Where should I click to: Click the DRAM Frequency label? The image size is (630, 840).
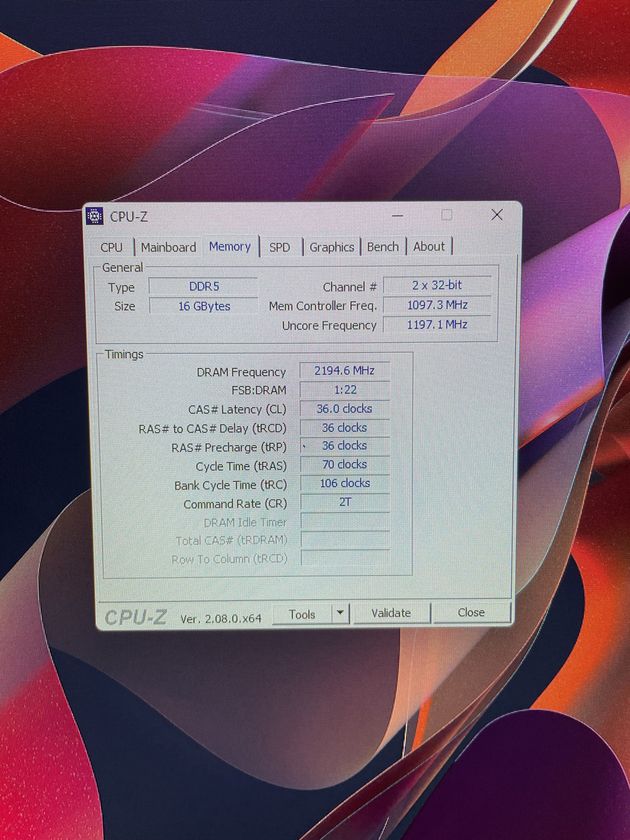click(x=241, y=372)
